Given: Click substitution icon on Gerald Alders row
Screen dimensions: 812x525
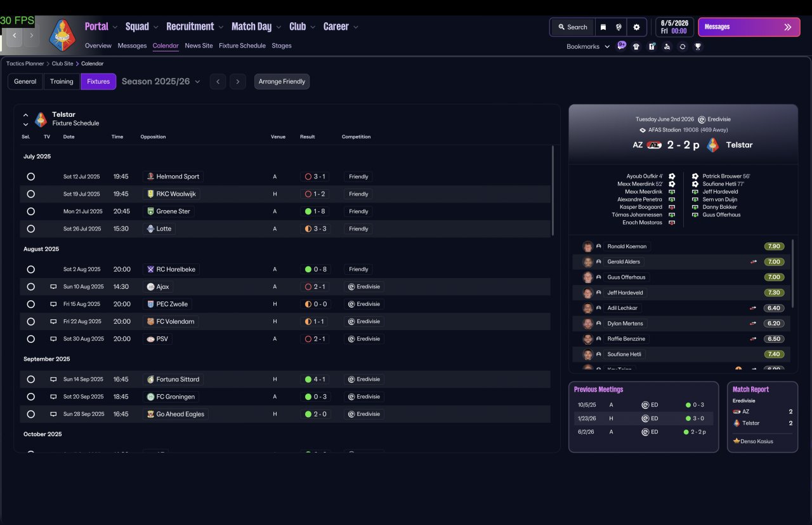Looking at the screenshot, I should [753, 262].
